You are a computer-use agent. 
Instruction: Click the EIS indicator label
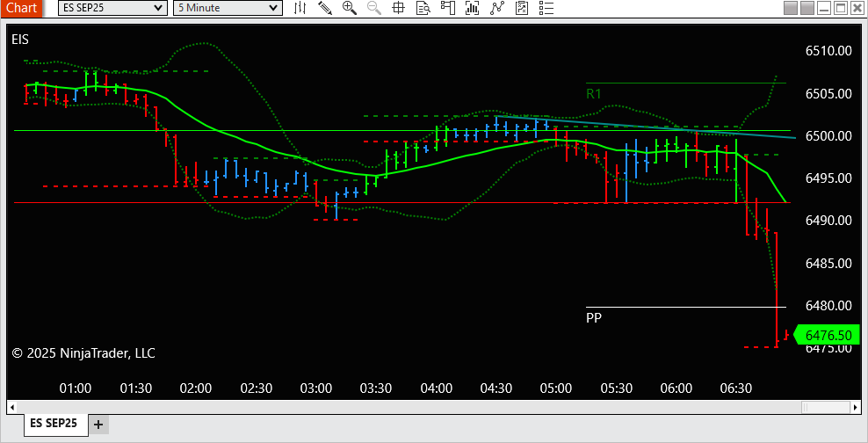(x=20, y=40)
